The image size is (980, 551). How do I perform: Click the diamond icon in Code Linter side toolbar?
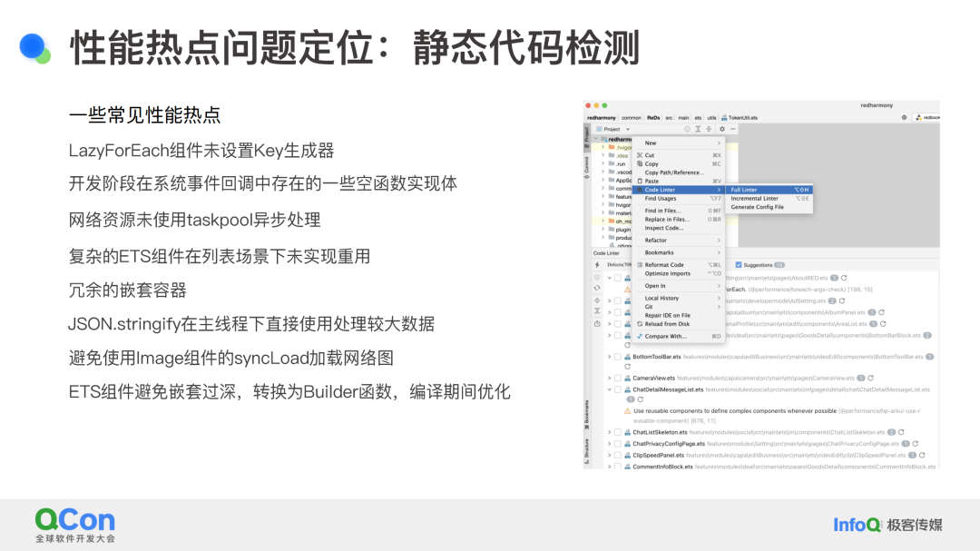pos(597,300)
